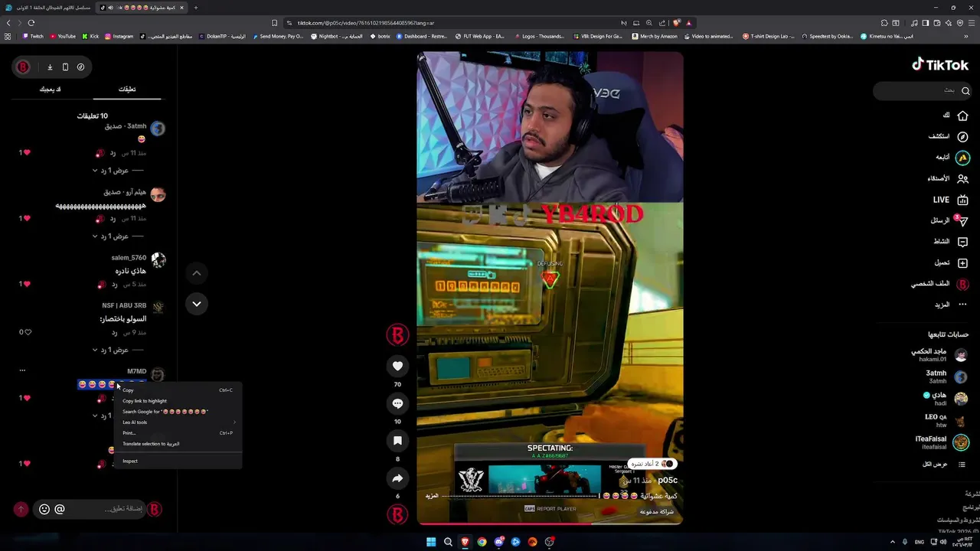The height and width of the screenshot is (551, 980).
Task: Mention a user with @ icon
Action: (60, 509)
